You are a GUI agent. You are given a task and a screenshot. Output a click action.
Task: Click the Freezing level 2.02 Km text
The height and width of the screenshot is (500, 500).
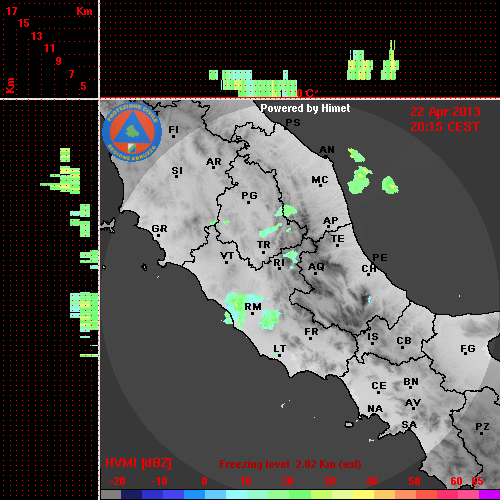pos(290,464)
